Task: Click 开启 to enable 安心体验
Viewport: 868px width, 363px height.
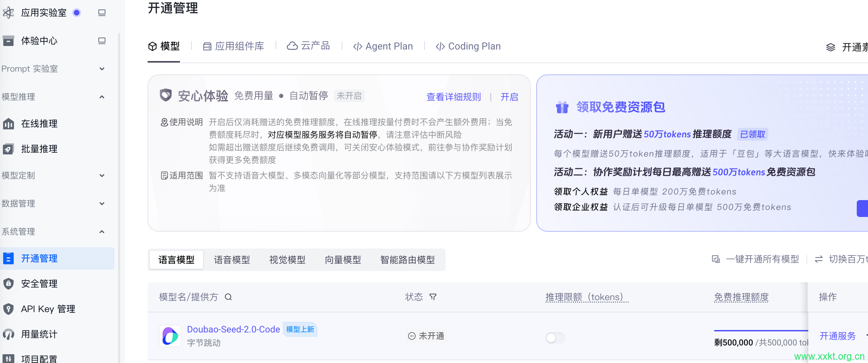Action: [509, 97]
